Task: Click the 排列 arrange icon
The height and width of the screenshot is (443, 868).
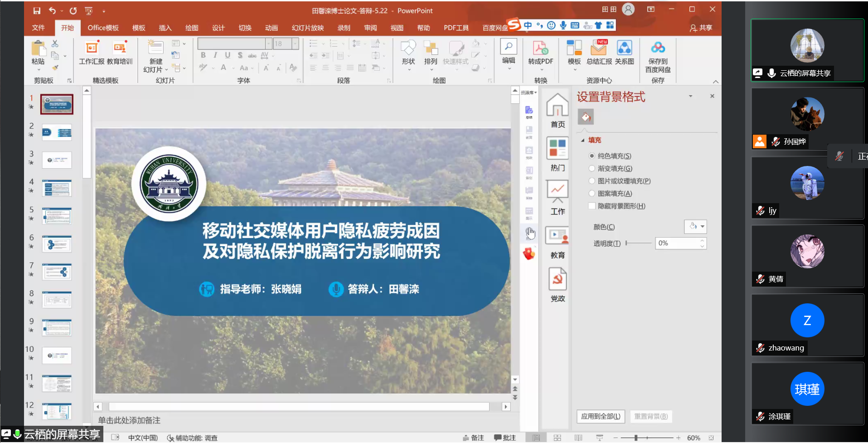Action: 431,48
